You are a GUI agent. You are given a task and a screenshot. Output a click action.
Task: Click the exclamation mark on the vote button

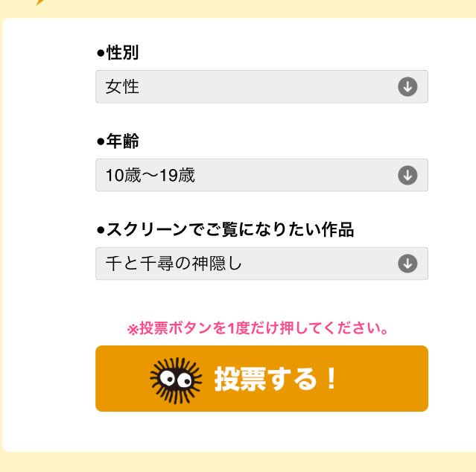[x=331, y=379]
